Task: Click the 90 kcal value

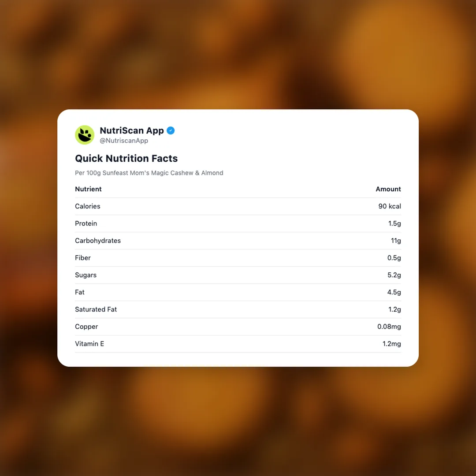Action: [390, 206]
